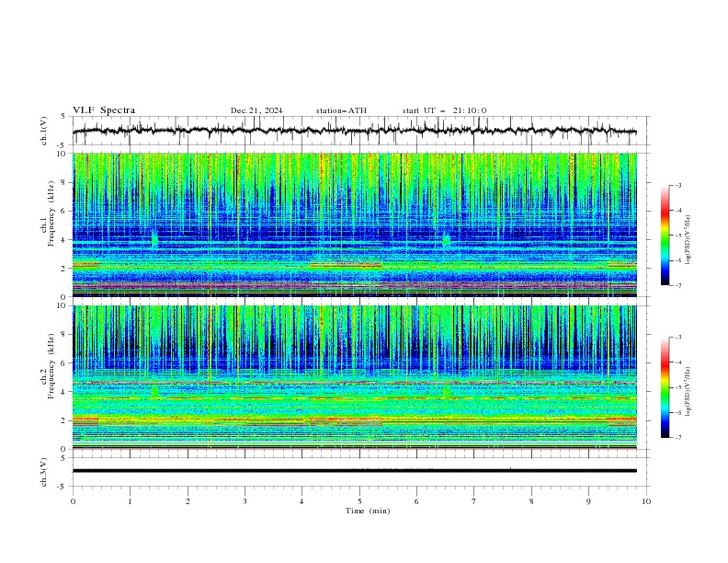This screenshot has height=563, width=728.
Task: Click tick label "2" on the Time axis
Action: click(188, 501)
